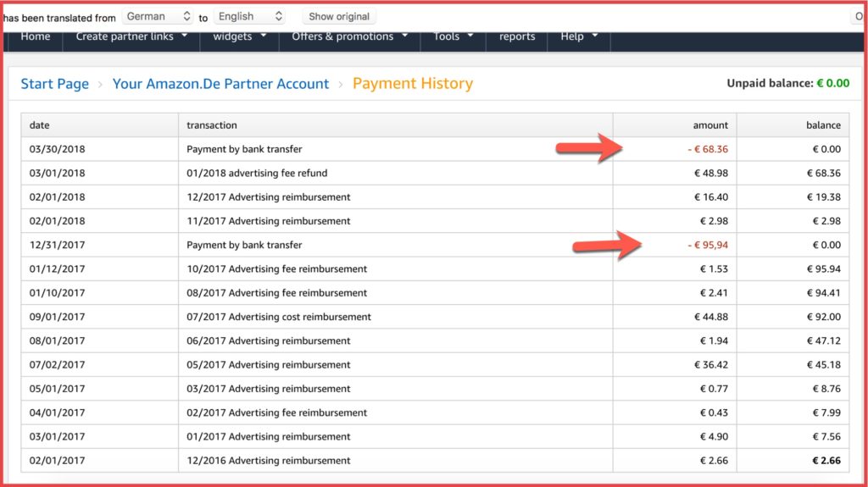Select the € 94.41 balance cell
Image resolution: width=868 pixels, height=487 pixels.
(x=793, y=293)
